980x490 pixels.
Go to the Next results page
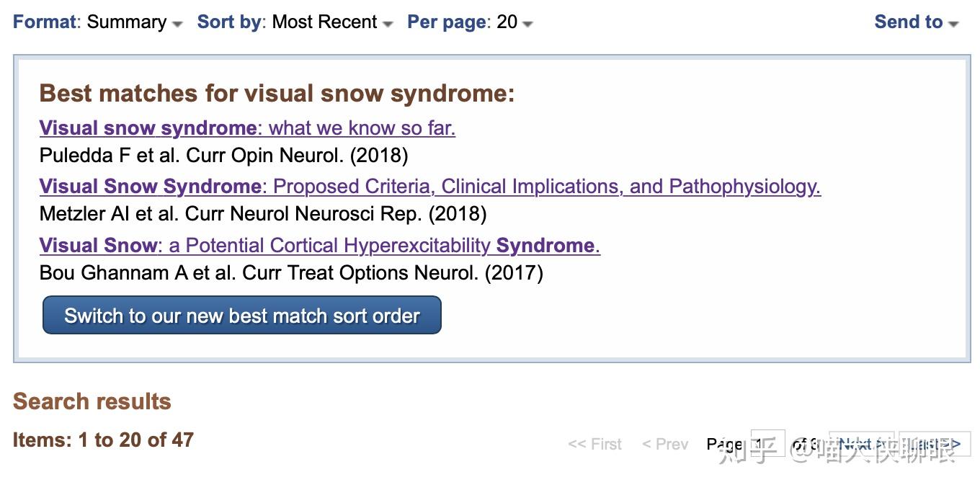point(857,444)
